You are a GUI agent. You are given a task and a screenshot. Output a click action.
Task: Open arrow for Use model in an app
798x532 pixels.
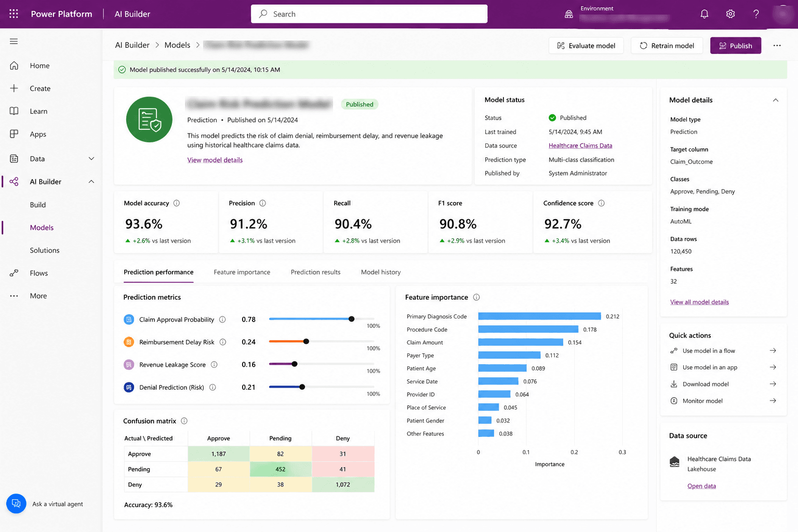click(x=773, y=367)
